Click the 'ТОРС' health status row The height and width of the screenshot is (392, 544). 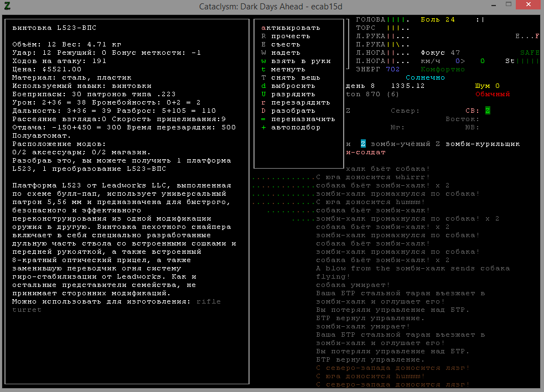coord(382,28)
